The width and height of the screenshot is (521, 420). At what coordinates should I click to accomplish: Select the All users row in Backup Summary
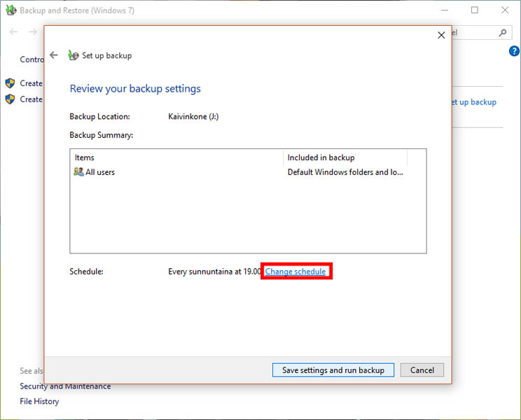100,172
